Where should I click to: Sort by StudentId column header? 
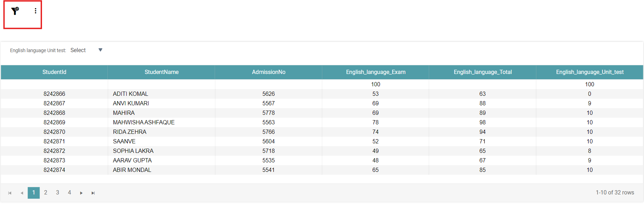tap(54, 72)
